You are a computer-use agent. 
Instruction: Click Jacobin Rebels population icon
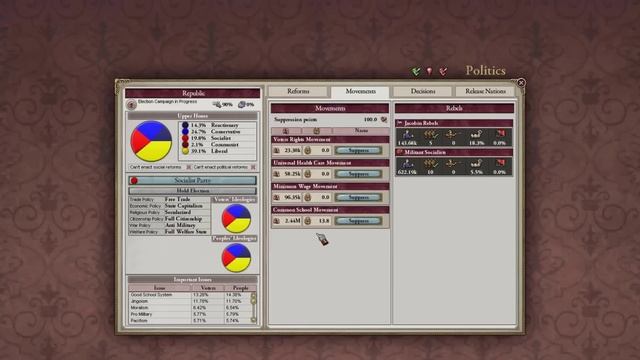pos(407,134)
